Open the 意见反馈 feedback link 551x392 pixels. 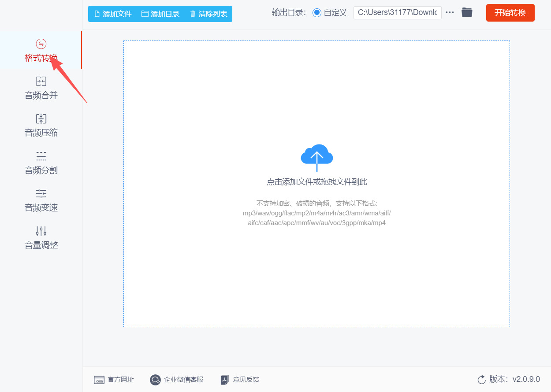(x=240, y=380)
